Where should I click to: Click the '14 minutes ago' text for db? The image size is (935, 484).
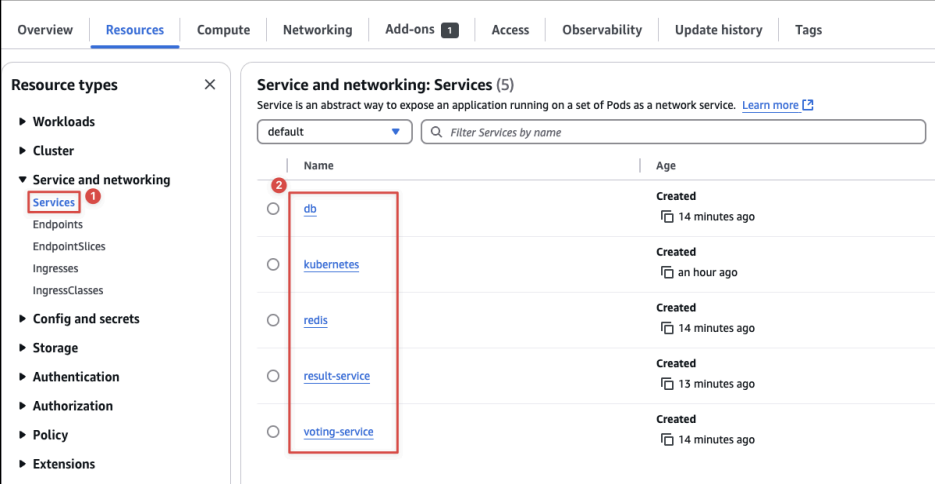pyautogui.click(x=717, y=217)
